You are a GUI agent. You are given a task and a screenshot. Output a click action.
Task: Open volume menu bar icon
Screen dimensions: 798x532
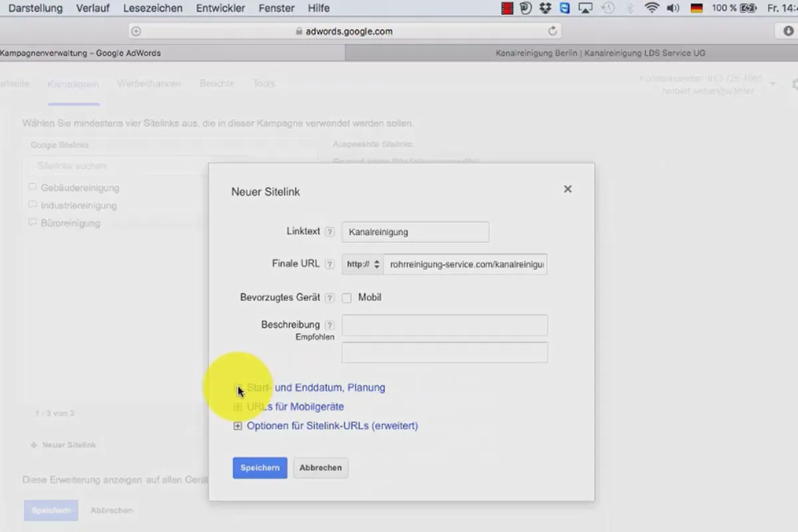click(x=673, y=8)
